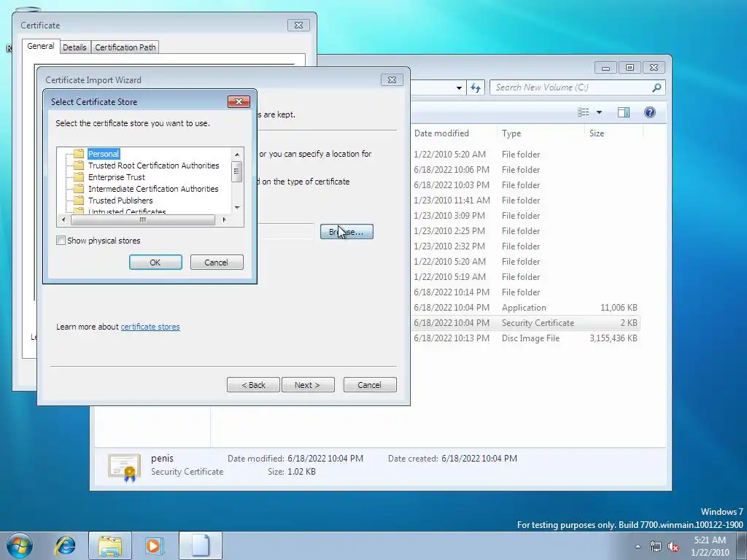Open the certificate stores help link
Viewport: 747px width, 560px height.
(x=150, y=327)
